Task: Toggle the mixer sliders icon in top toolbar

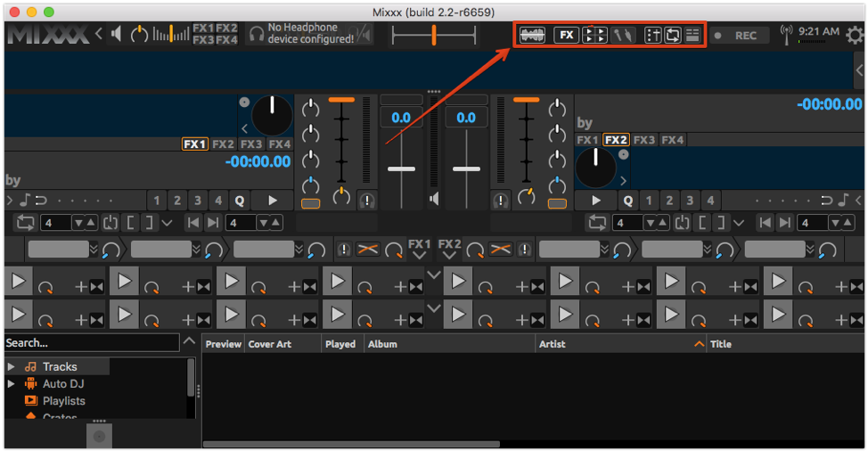Action: (x=653, y=36)
